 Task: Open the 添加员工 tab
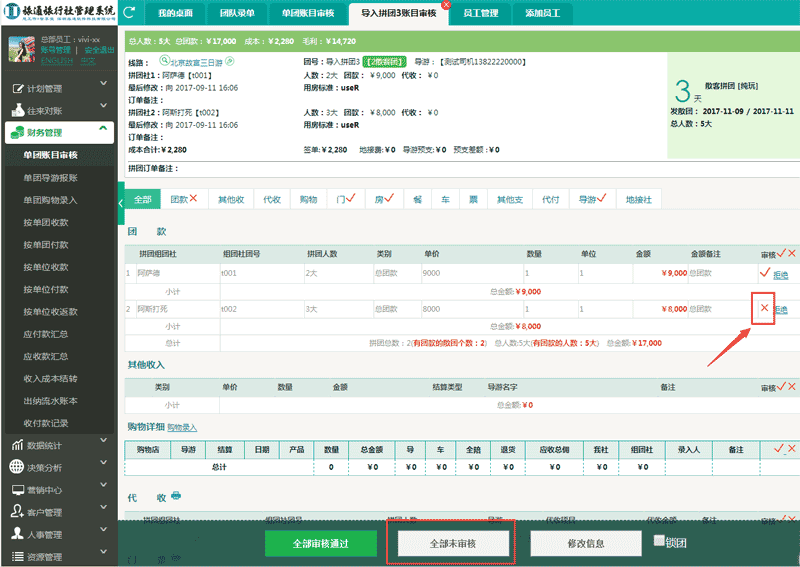point(543,13)
